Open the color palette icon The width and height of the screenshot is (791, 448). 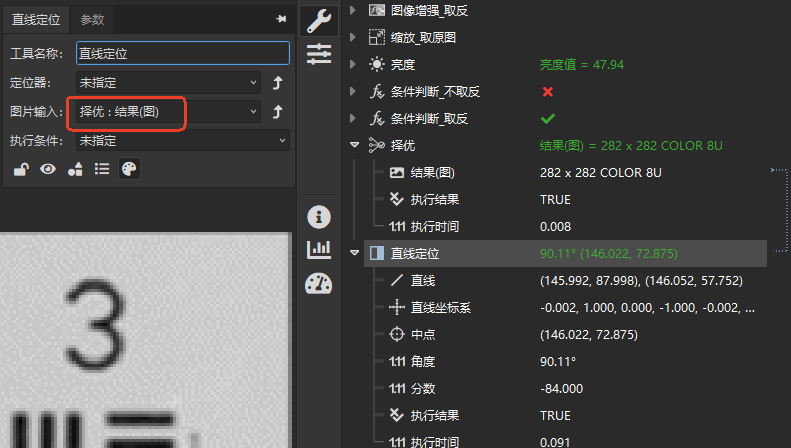(129, 169)
